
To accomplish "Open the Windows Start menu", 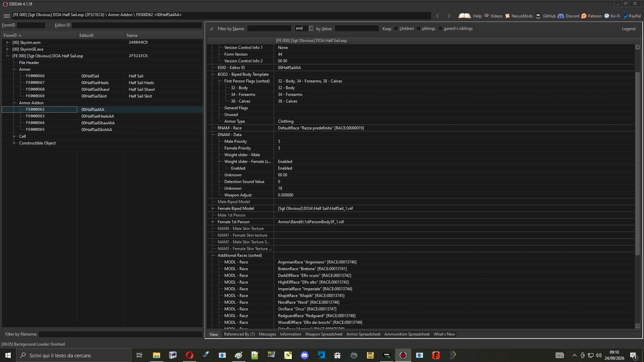I will tap(8, 355).
